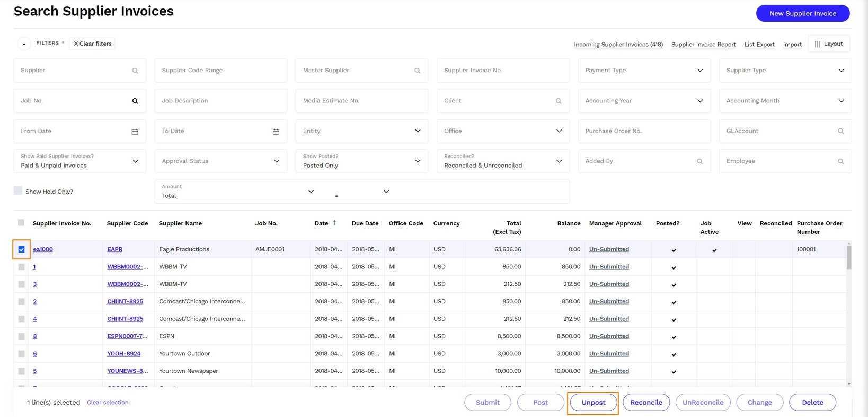The width and height of the screenshot is (868, 417).
Task: Click the UnReconcile button
Action: [703, 403]
